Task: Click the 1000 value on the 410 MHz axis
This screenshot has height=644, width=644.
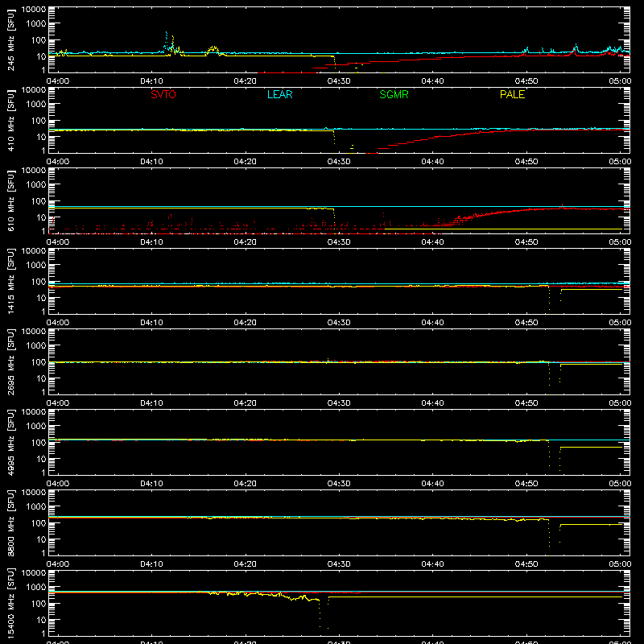Action: pyautogui.click(x=36, y=104)
